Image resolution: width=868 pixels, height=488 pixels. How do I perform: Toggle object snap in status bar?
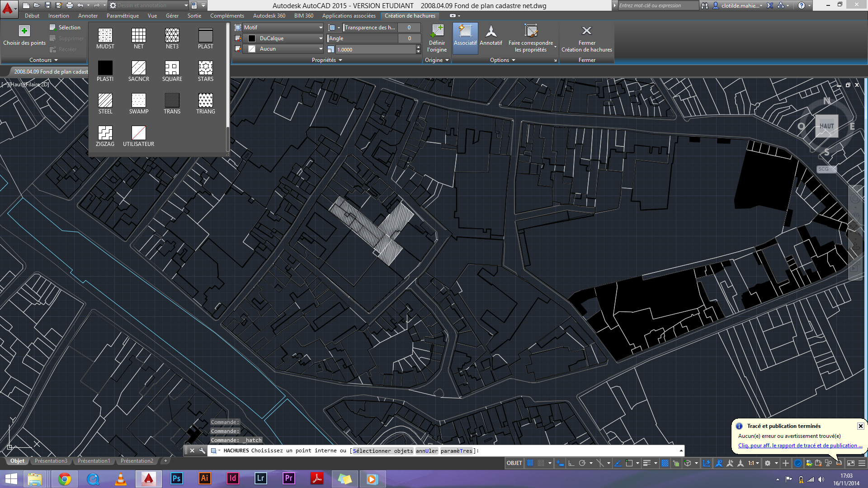[x=629, y=463]
